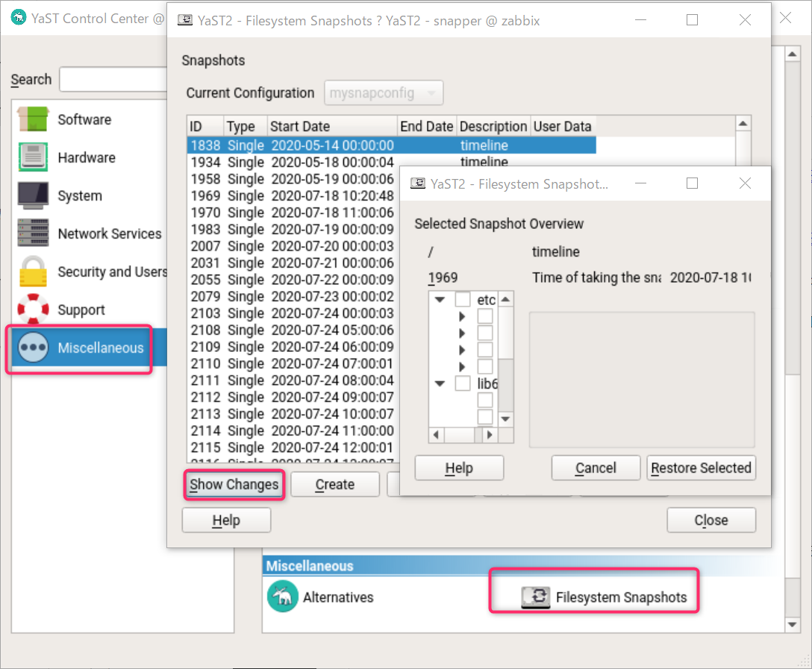Click Cancel in the snapshot overview dialog
This screenshot has height=669, width=812.
[596, 468]
